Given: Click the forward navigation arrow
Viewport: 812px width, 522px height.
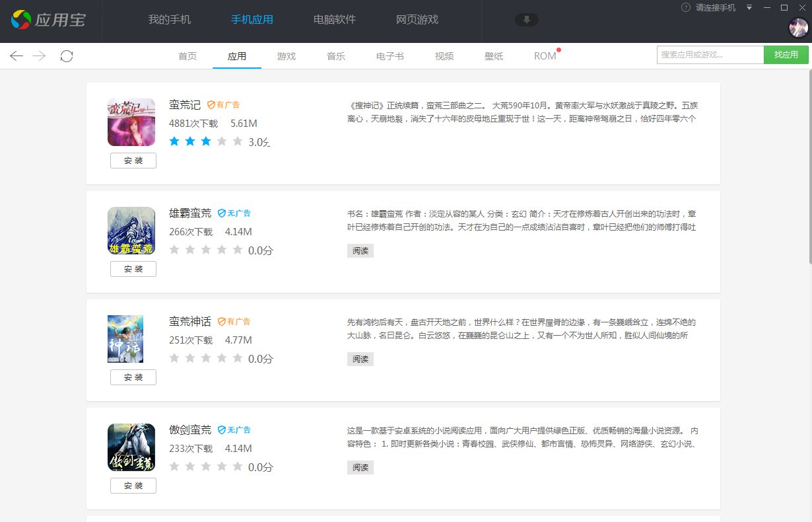Looking at the screenshot, I should (39, 56).
